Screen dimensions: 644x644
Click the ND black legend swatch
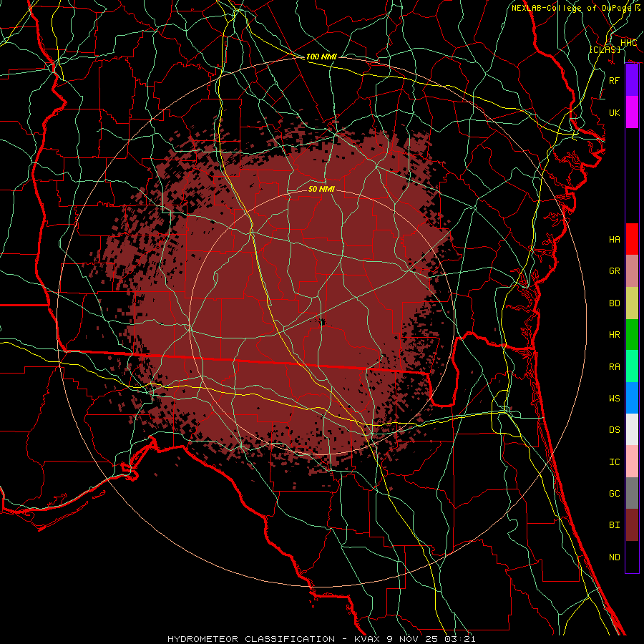click(632, 557)
